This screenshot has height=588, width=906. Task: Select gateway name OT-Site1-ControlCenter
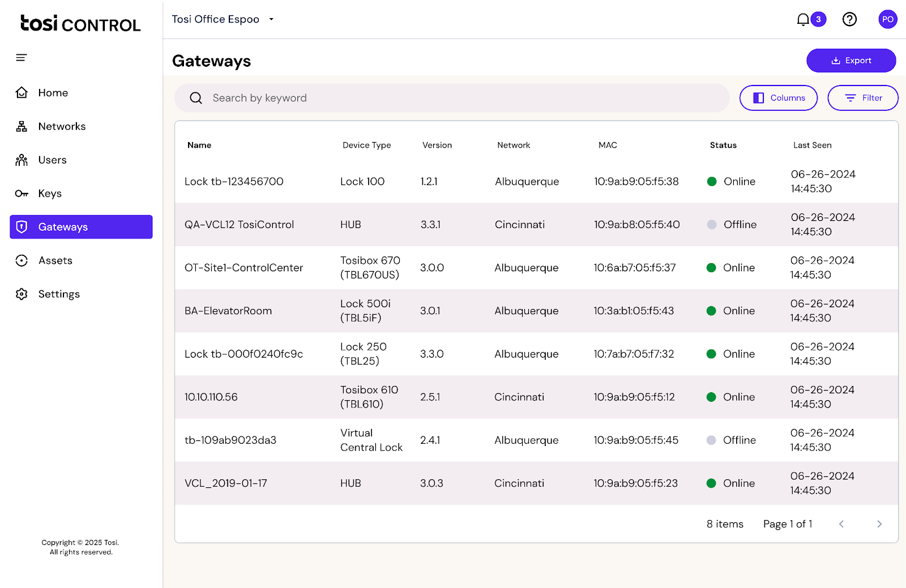[243, 268]
